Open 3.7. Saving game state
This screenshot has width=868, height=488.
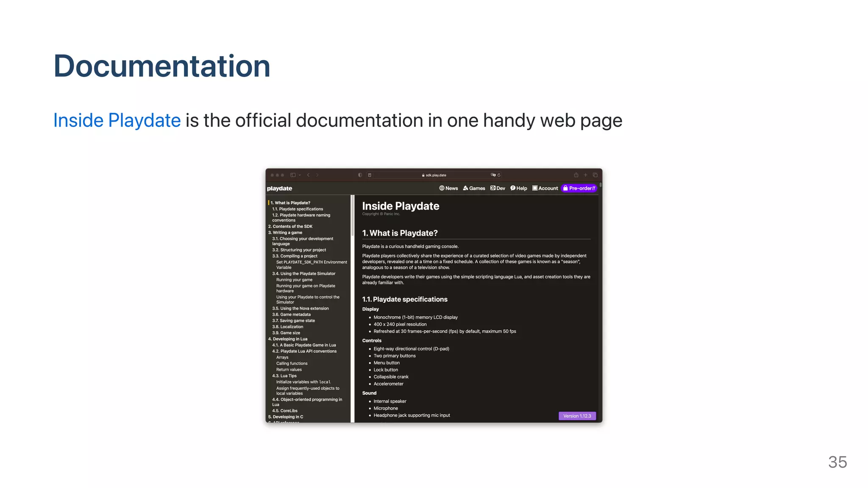[x=293, y=321]
